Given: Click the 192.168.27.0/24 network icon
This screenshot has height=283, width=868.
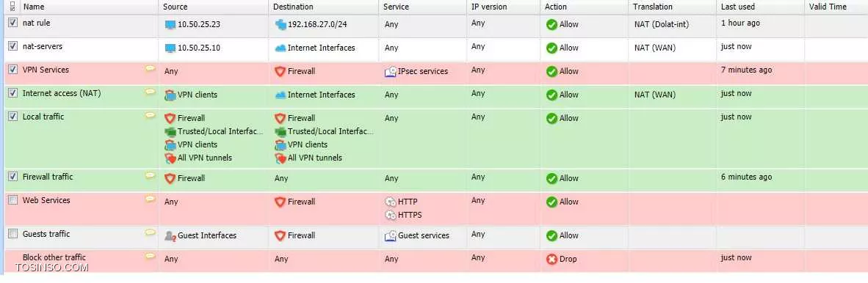Looking at the screenshot, I should click(280, 24).
